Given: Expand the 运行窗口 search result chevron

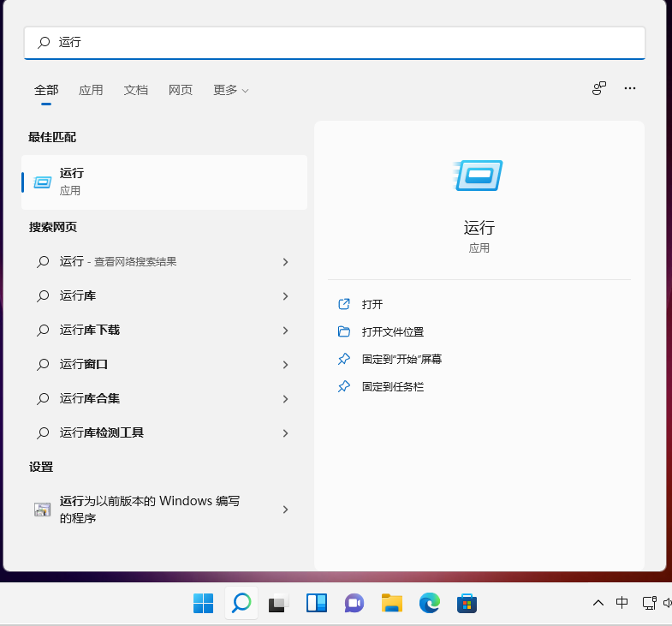Looking at the screenshot, I should 285,365.
